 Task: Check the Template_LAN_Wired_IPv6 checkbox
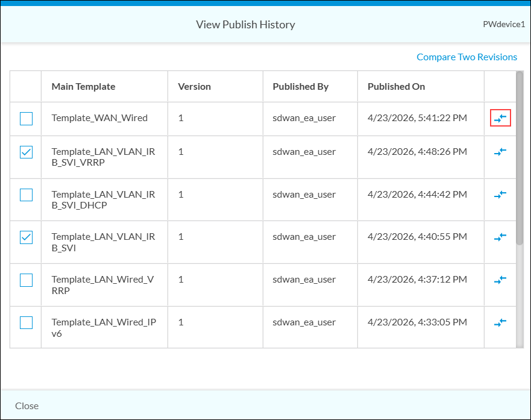pyautogui.click(x=26, y=323)
